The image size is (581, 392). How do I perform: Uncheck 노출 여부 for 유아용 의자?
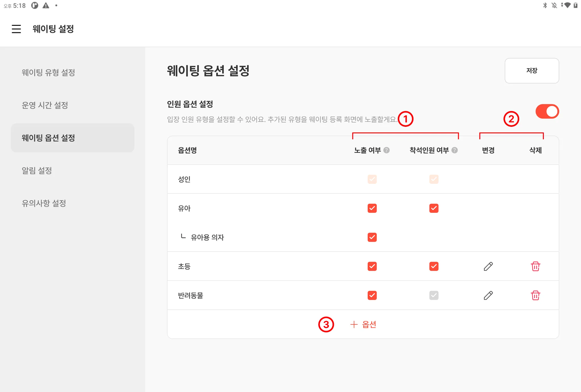[372, 237]
